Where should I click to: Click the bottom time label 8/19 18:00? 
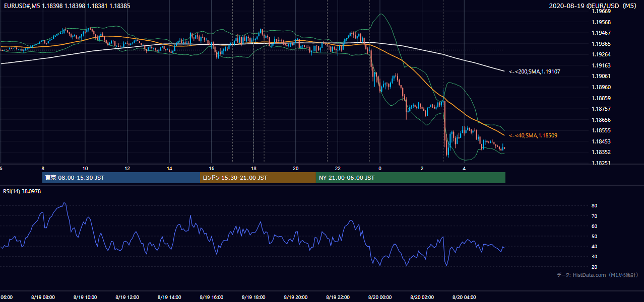point(253,297)
